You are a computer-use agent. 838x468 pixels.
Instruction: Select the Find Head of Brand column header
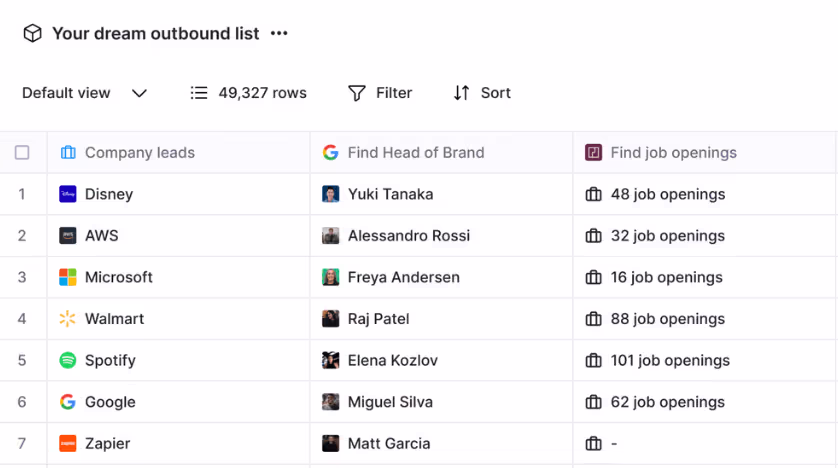(441, 153)
